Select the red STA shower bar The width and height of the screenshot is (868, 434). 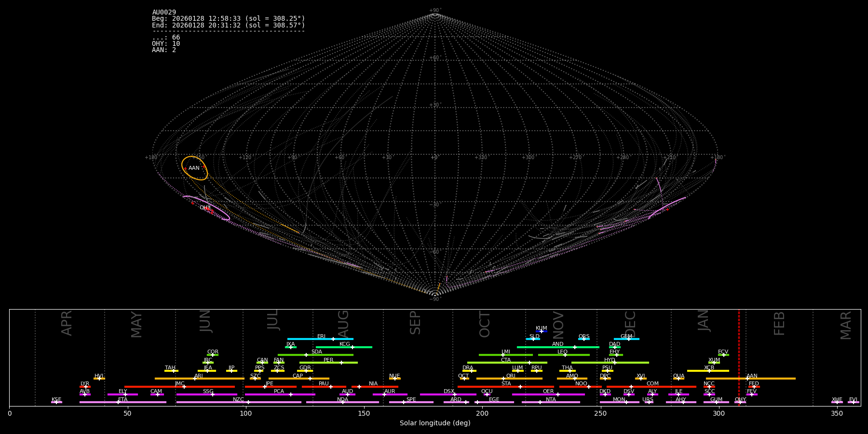tap(487, 387)
